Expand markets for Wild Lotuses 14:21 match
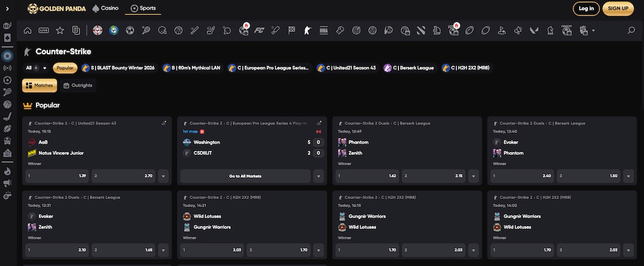Viewport: 644px width, 266px height. (x=318, y=250)
